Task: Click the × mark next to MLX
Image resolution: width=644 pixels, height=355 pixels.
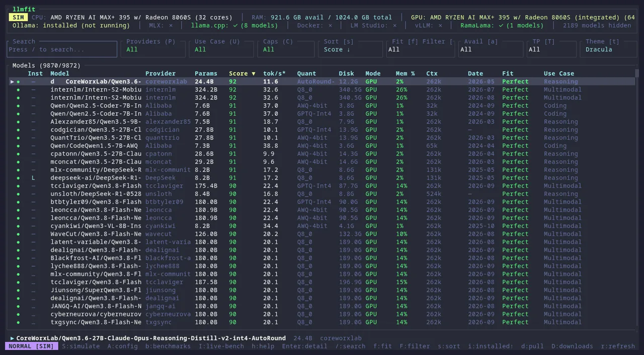Action: click(171, 25)
